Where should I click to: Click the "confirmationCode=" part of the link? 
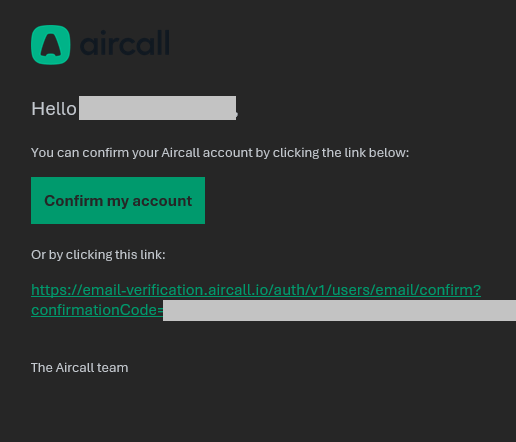pyautogui.click(x=97, y=310)
